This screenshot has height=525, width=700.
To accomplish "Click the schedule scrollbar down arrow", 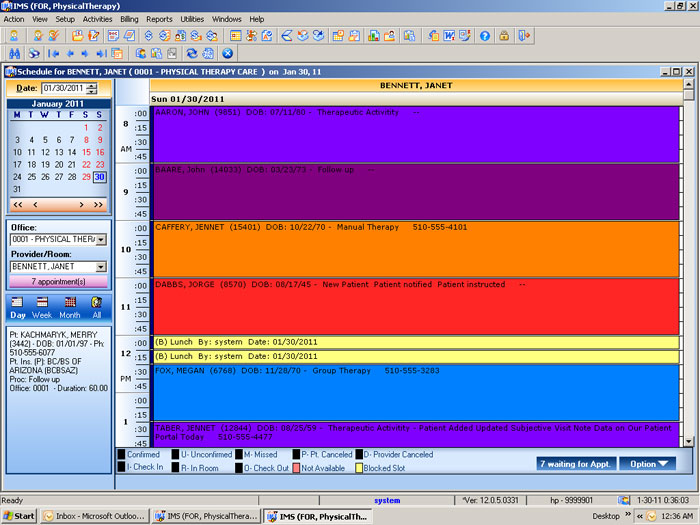I will [x=688, y=442].
